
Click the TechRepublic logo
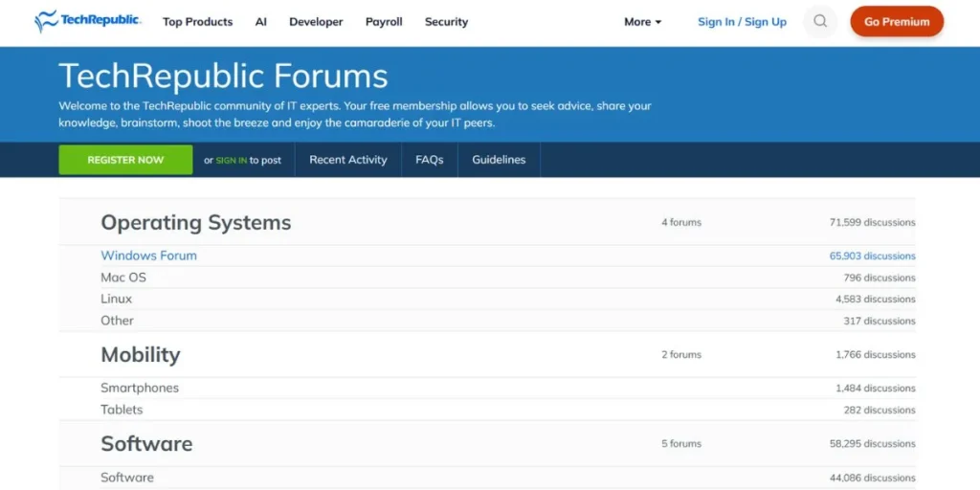tap(87, 21)
